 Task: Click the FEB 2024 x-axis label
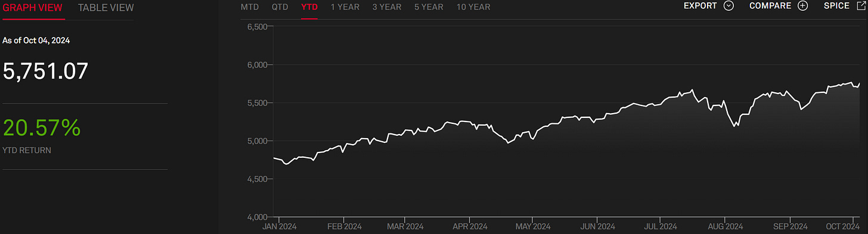345,226
